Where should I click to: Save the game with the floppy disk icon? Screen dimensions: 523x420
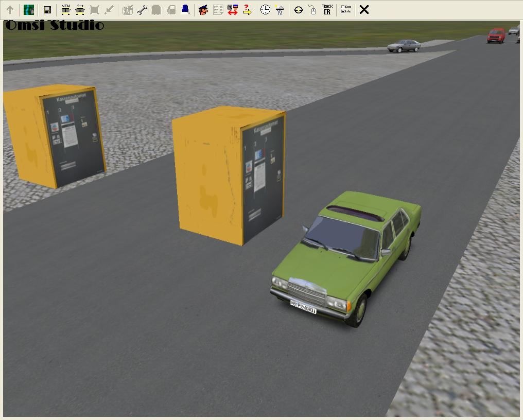47,10
